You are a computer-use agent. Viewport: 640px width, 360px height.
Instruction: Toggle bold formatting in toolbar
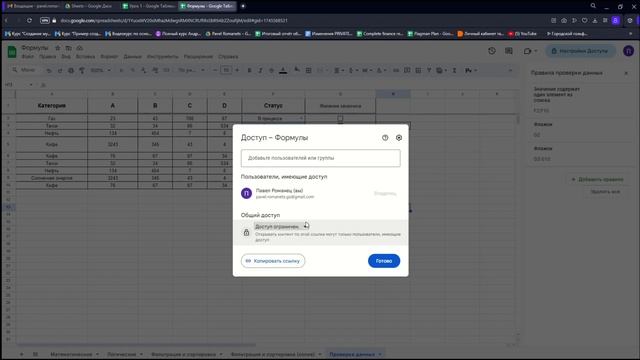[x=249, y=71]
